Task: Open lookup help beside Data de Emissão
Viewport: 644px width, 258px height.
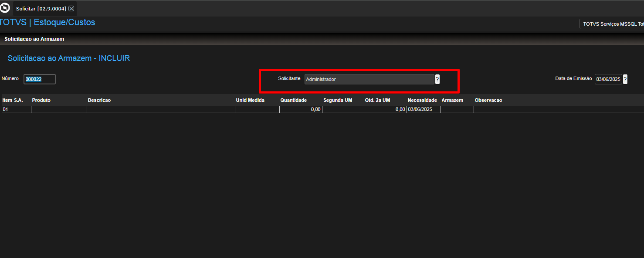Action: (x=625, y=79)
